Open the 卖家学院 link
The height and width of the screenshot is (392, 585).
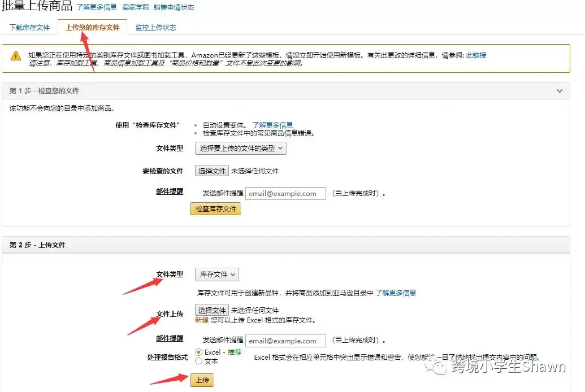click(x=136, y=7)
